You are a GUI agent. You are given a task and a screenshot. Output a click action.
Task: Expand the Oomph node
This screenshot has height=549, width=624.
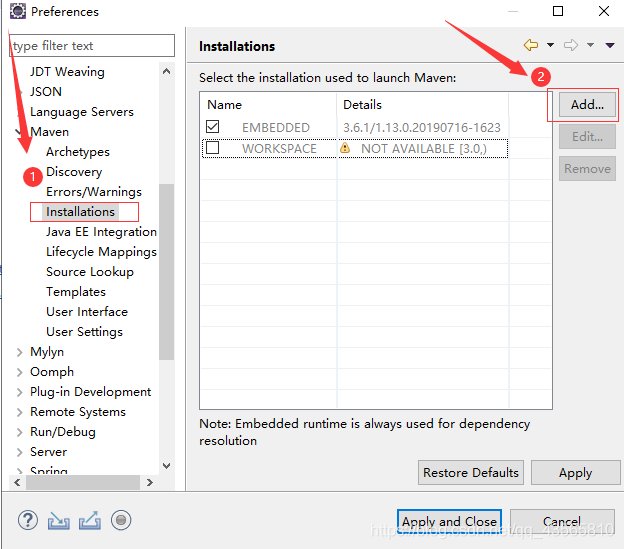pos(19,372)
